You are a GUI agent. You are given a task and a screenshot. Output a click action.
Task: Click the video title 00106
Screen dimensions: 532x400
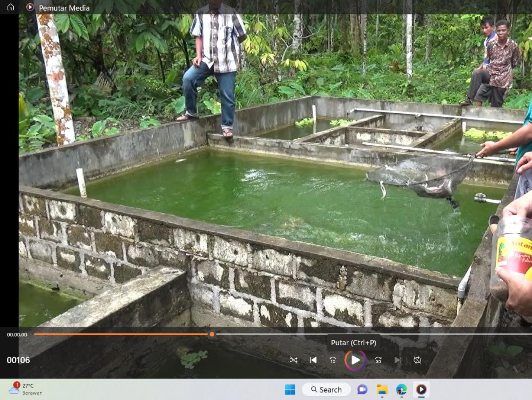[18, 360]
